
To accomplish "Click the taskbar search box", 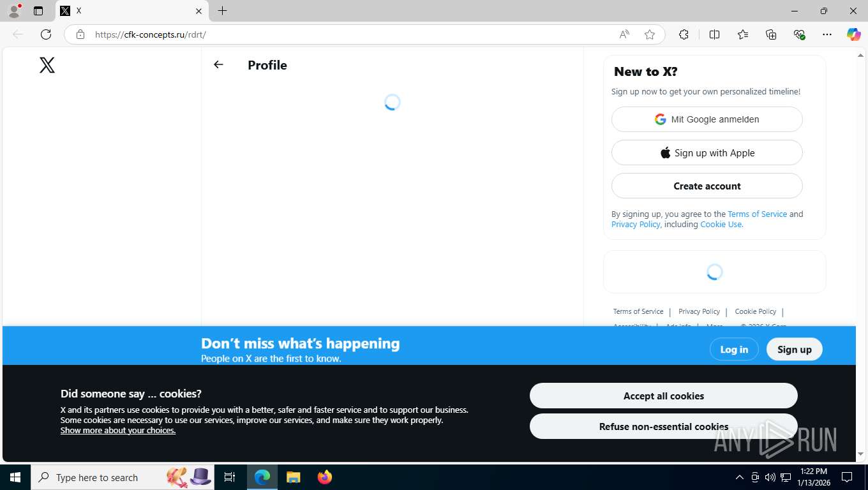I will tap(123, 477).
